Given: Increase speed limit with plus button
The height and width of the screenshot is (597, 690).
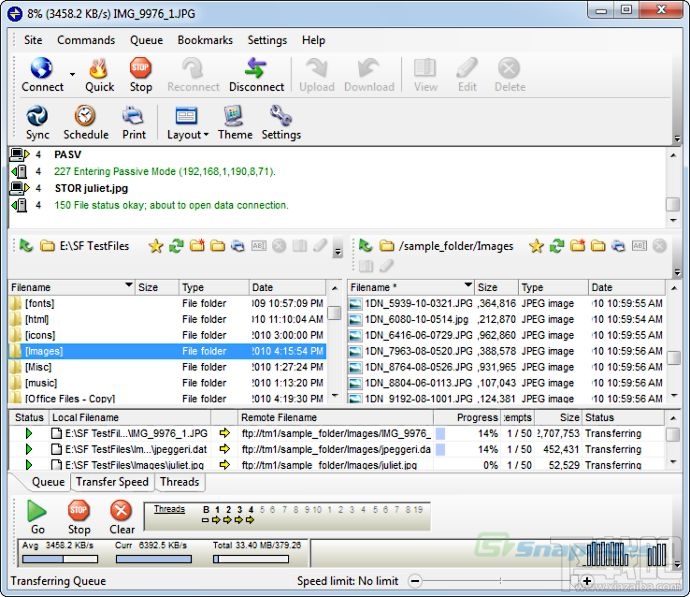Looking at the screenshot, I should click(586, 581).
